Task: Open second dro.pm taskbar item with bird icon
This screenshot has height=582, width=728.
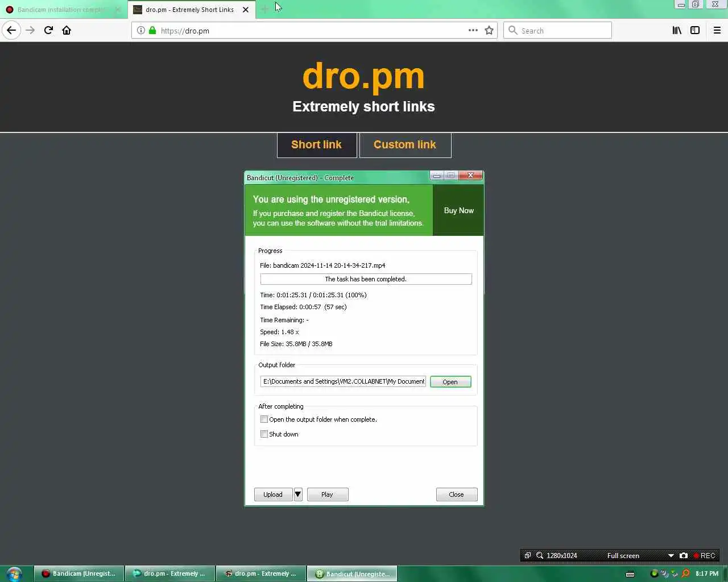Action: (261, 573)
